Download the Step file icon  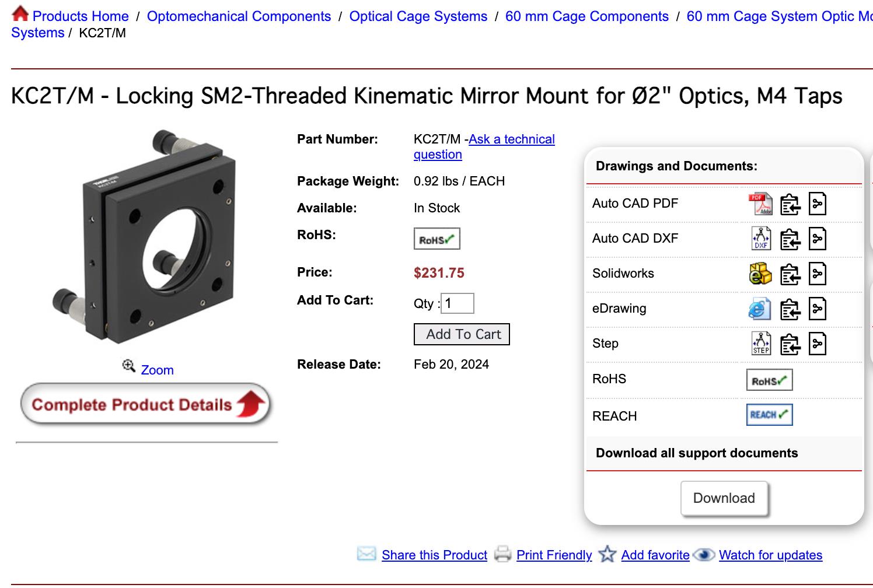761,344
